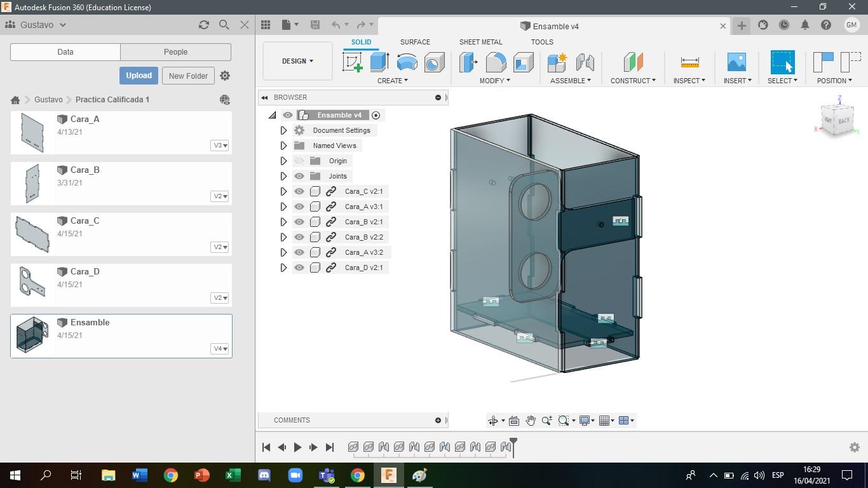The image size is (868, 488).
Task: Switch to the SHEET METAL tab
Action: point(480,42)
